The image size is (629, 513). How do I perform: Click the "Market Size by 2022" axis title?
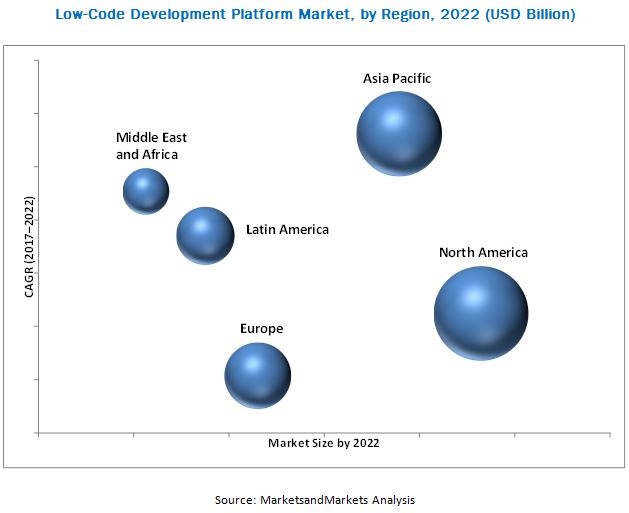[x=324, y=443]
